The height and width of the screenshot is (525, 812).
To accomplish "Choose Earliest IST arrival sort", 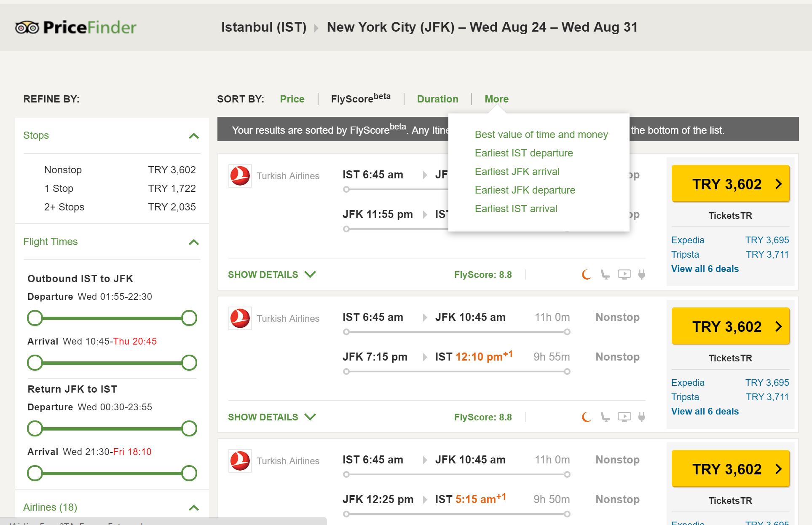I will [516, 209].
